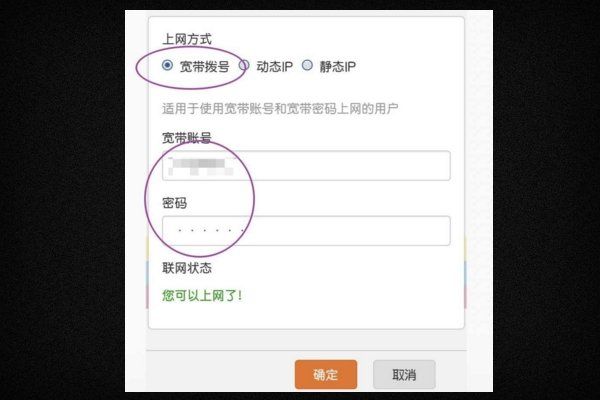Image resolution: width=600 pixels, height=400 pixels.
Task: Click the 宽带账号 field label
Action: (187, 138)
